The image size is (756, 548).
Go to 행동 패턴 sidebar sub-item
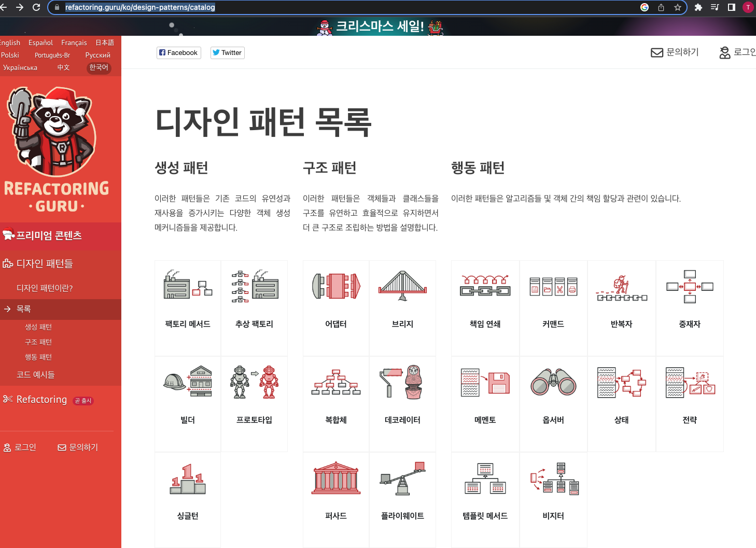(x=38, y=357)
